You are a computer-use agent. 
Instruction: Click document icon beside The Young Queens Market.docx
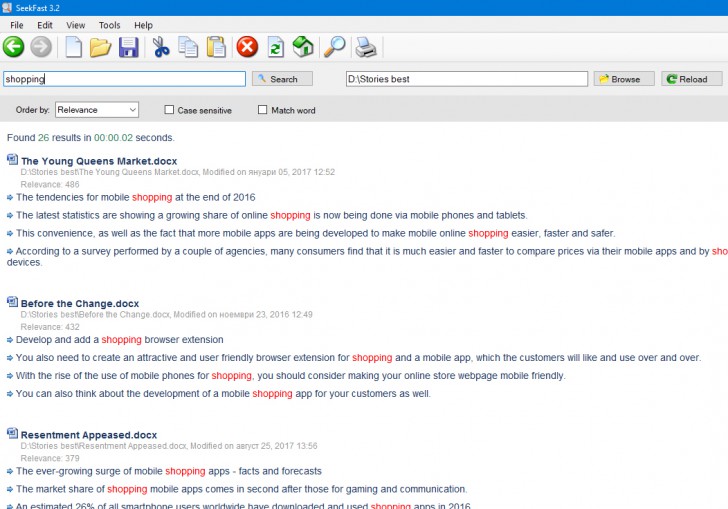point(13,160)
